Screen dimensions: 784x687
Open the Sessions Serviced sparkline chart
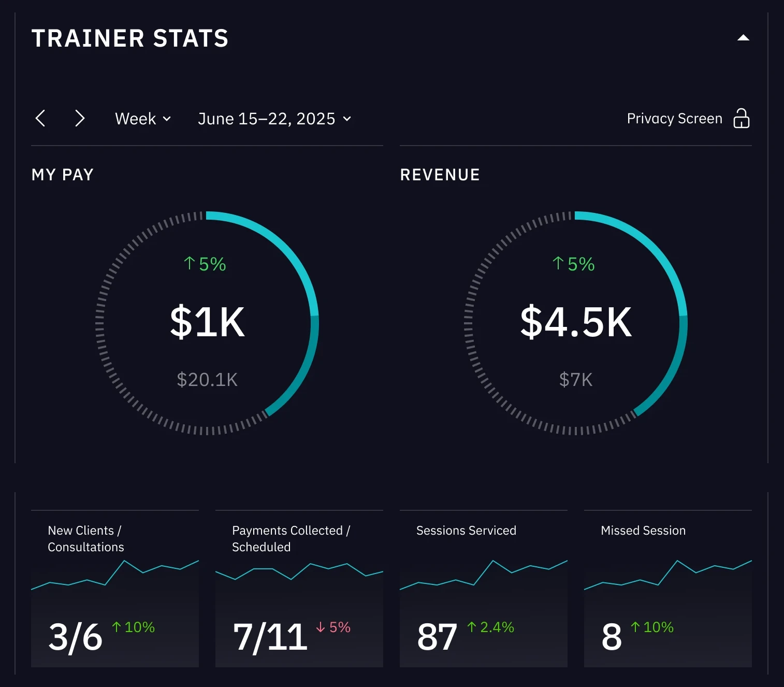(484, 575)
